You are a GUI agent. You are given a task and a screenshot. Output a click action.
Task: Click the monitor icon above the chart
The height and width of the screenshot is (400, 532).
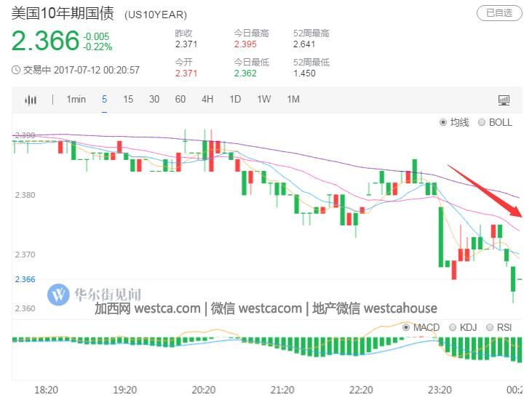coord(504,100)
